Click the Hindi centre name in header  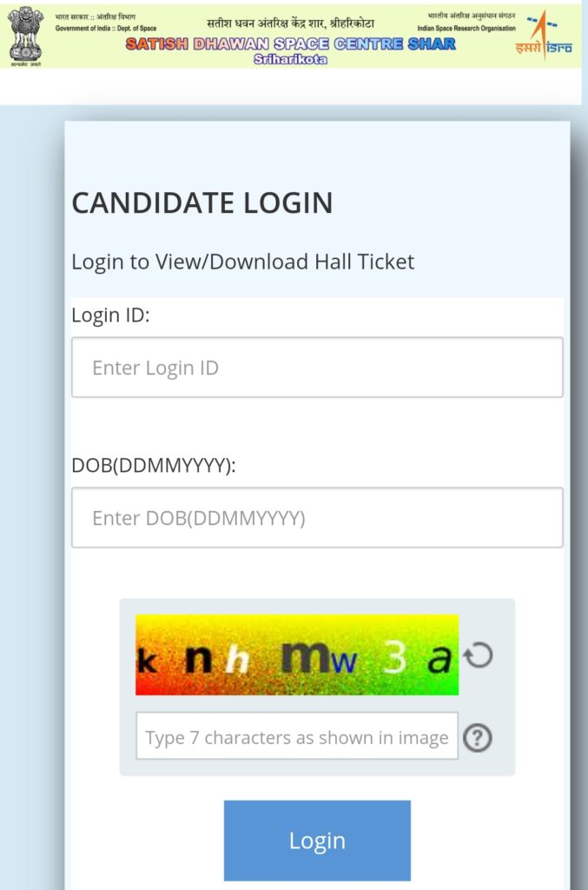pos(290,23)
